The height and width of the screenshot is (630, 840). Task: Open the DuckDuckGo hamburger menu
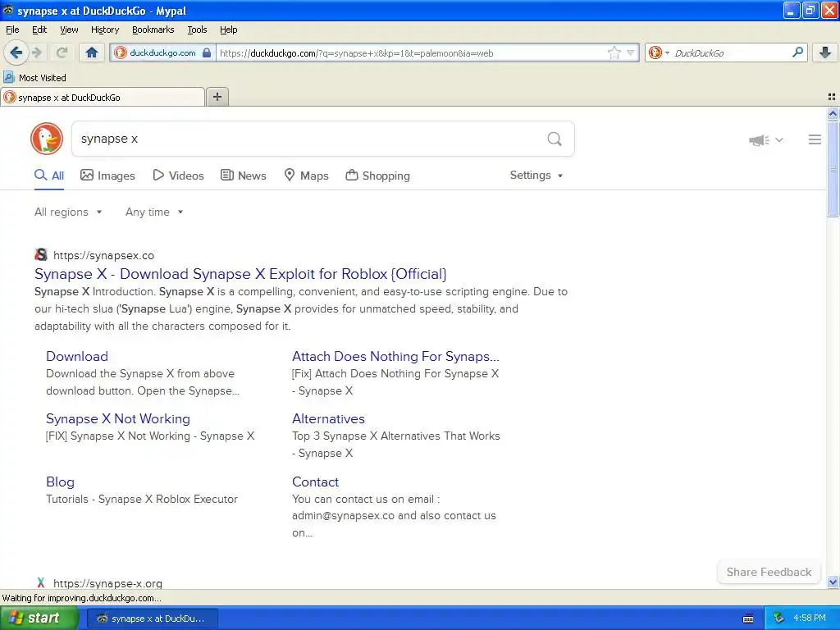[815, 139]
